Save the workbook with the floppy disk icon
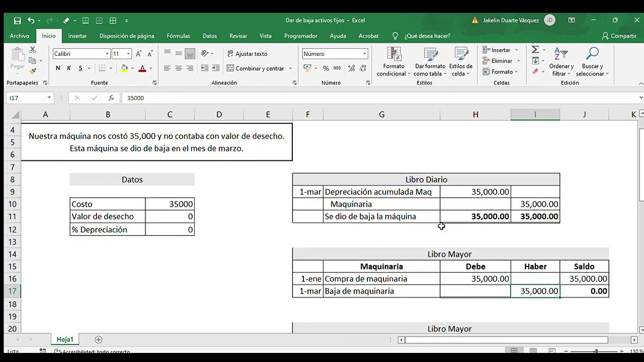This screenshot has height=362, width=644. 18,21
